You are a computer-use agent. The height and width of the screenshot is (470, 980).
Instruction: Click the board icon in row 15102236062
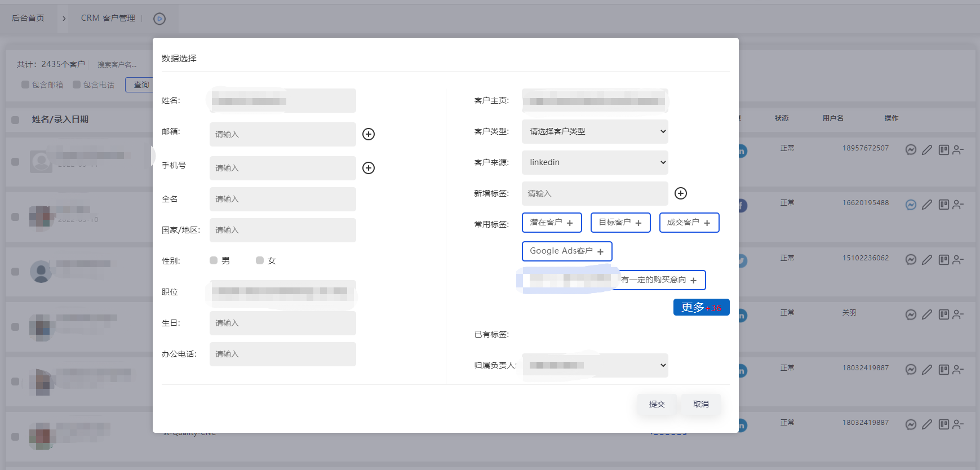point(943,259)
